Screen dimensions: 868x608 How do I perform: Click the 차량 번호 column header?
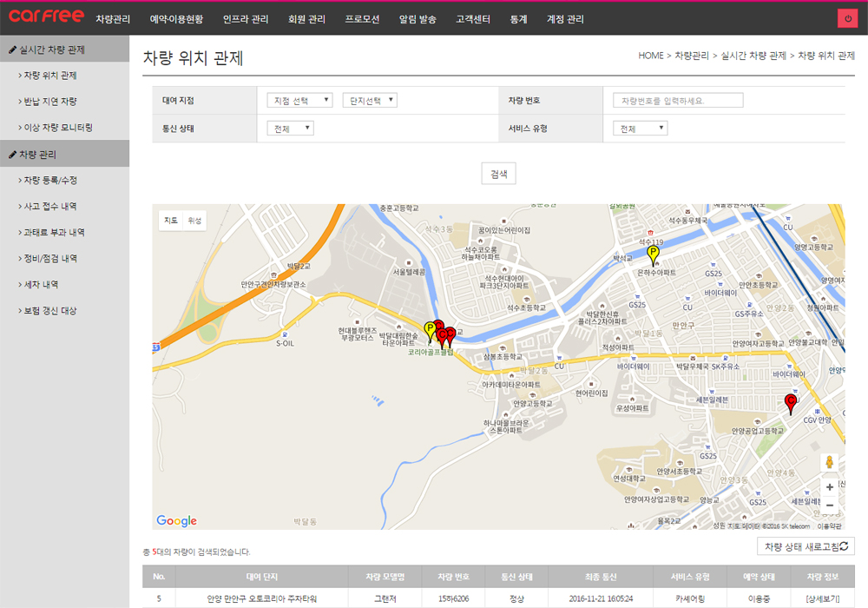point(453,577)
